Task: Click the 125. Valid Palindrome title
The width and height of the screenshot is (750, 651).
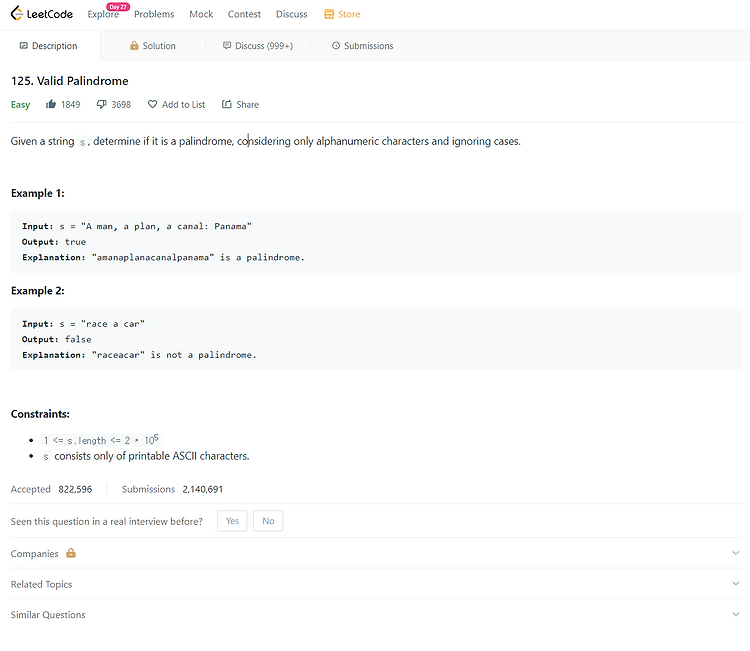Action: pos(70,81)
